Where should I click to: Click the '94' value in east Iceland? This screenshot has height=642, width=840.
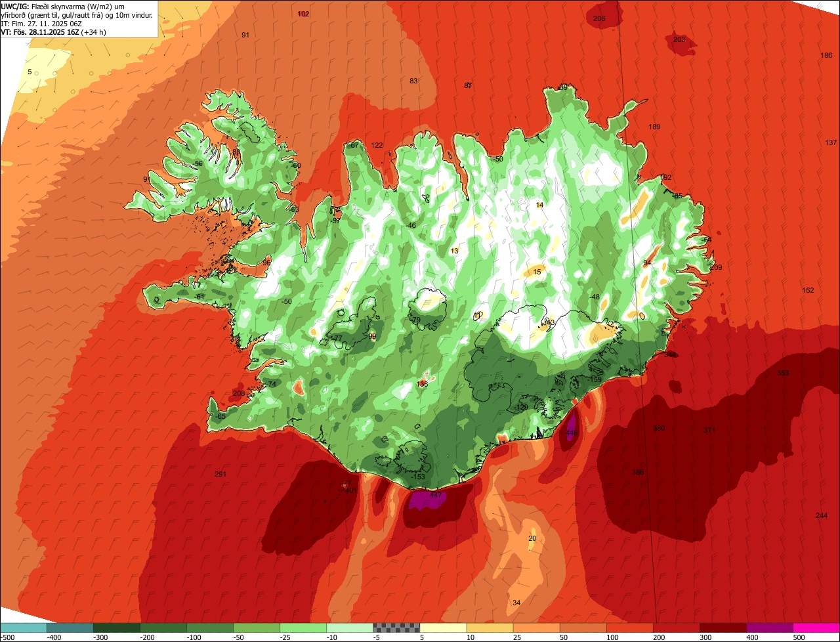(647, 263)
